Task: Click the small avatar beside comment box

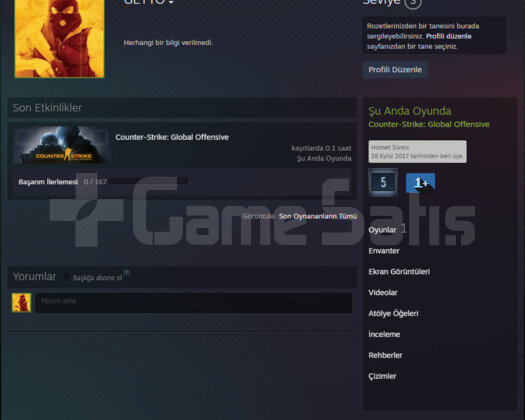Action: [21, 303]
